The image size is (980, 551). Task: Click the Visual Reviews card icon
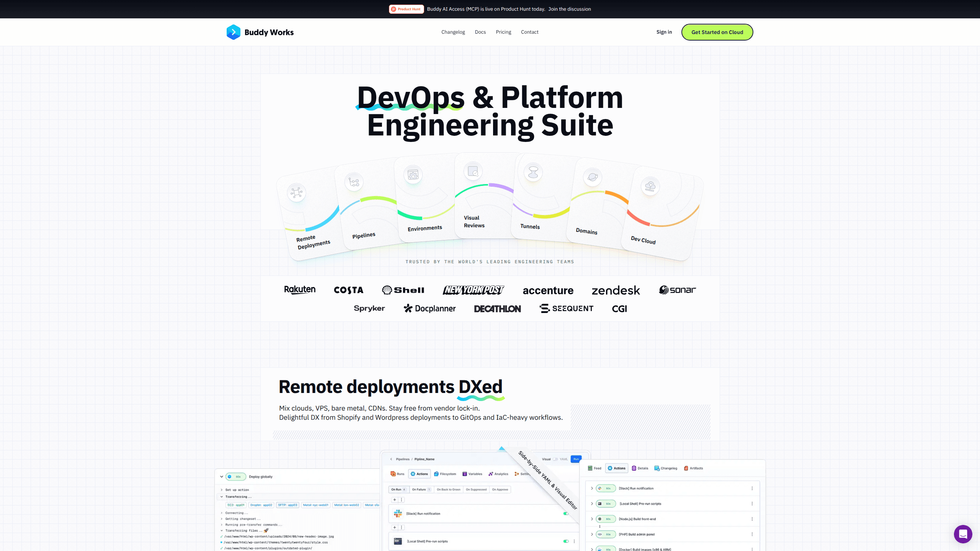[x=473, y=171]
